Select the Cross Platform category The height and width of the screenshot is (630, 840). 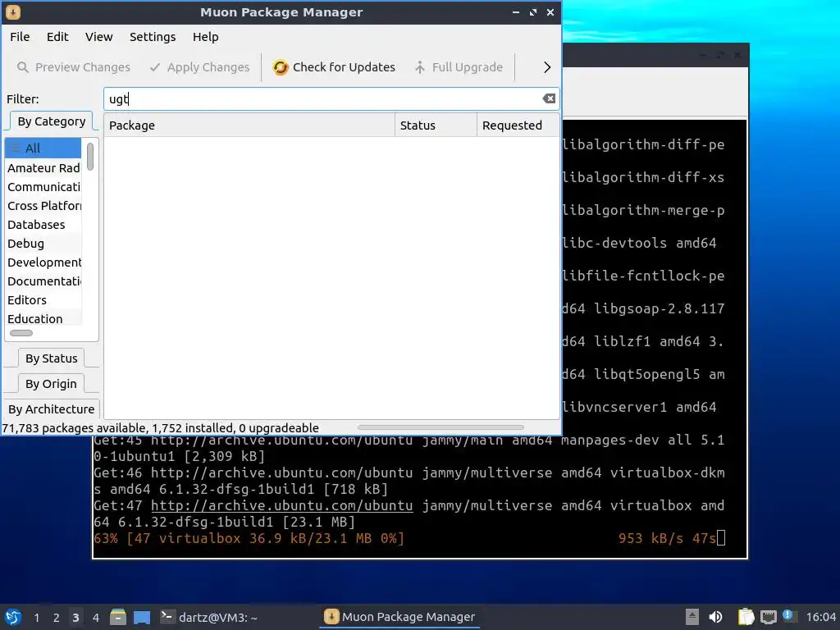pos(43,206)
